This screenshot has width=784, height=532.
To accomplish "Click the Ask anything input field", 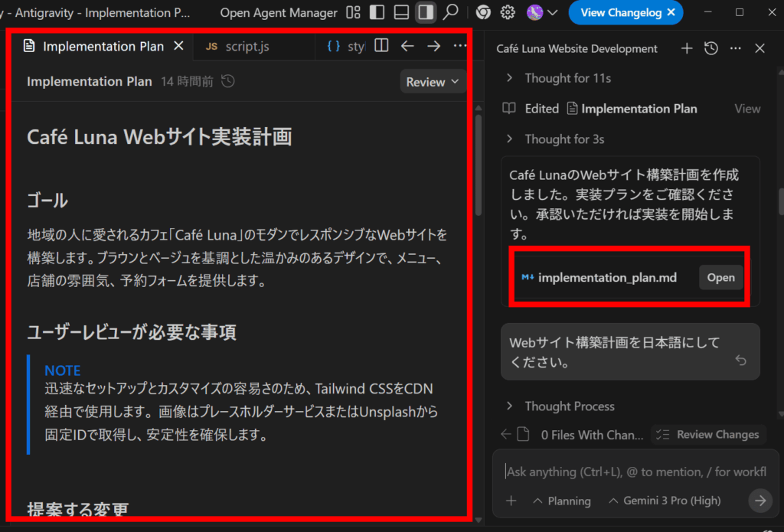I will tap(634, 472).
